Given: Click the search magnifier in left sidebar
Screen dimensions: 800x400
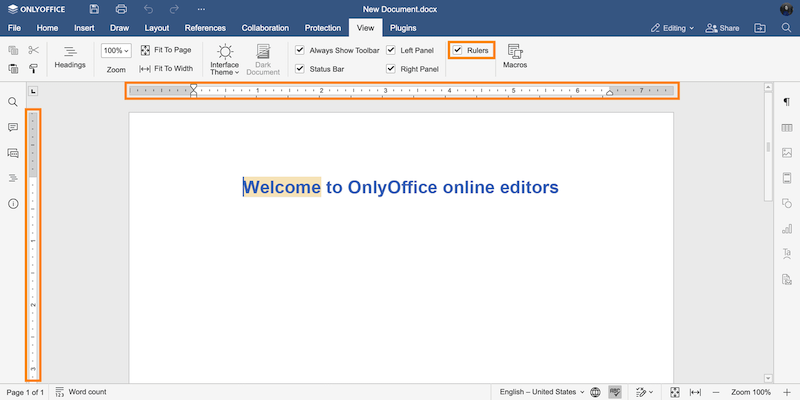Looking at the screenshot, I should click(13, 102).
